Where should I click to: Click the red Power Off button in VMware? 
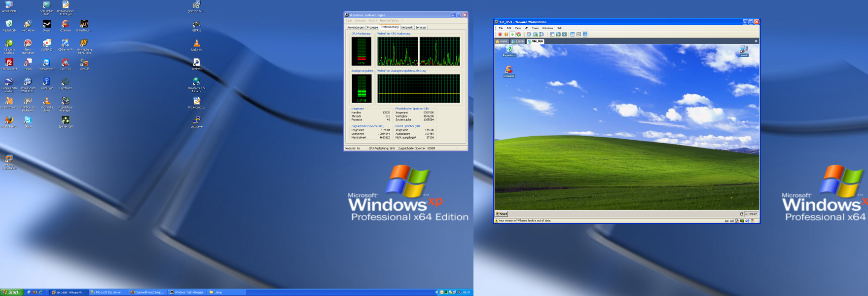tap(500, 34)
